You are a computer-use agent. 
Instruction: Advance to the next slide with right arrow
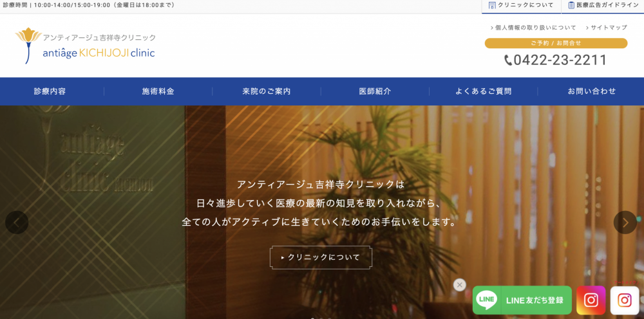[x=625, y=223]
